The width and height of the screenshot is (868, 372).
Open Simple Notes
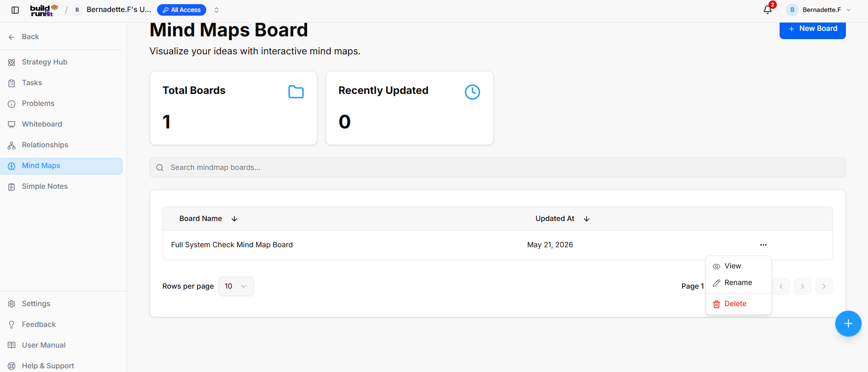point(61,186)
